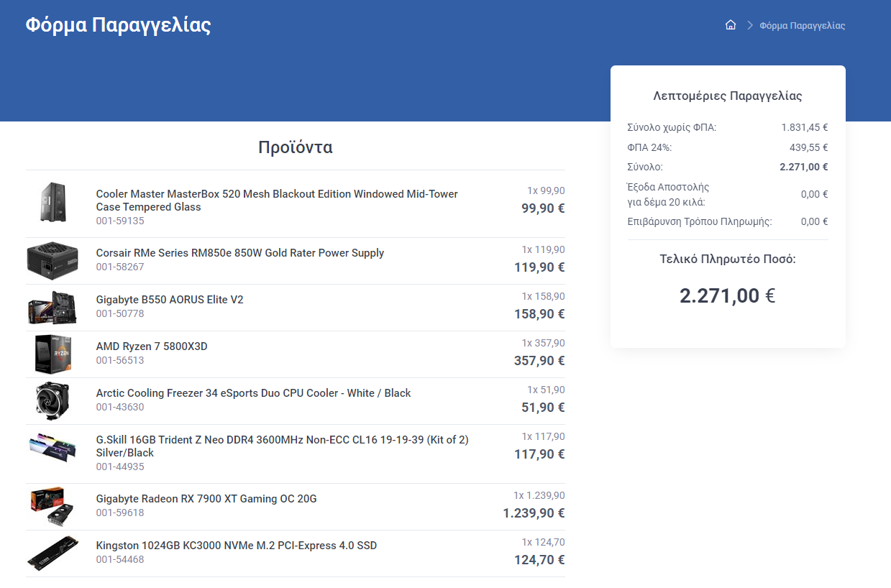The width and height of the screenshot is (891, 588).
Task: Select product code 001-43630
Action: (120, 407)
